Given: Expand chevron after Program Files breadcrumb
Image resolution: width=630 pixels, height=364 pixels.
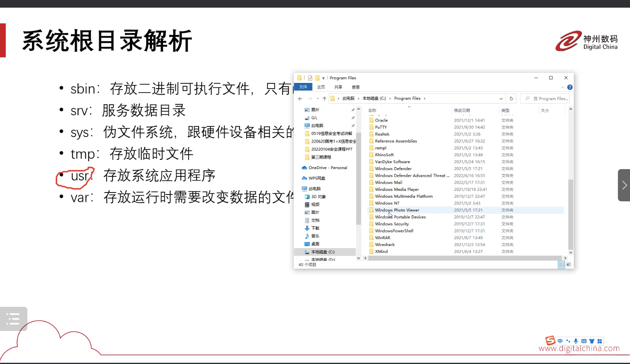Looking at the screenshot, I should [425, 99].
